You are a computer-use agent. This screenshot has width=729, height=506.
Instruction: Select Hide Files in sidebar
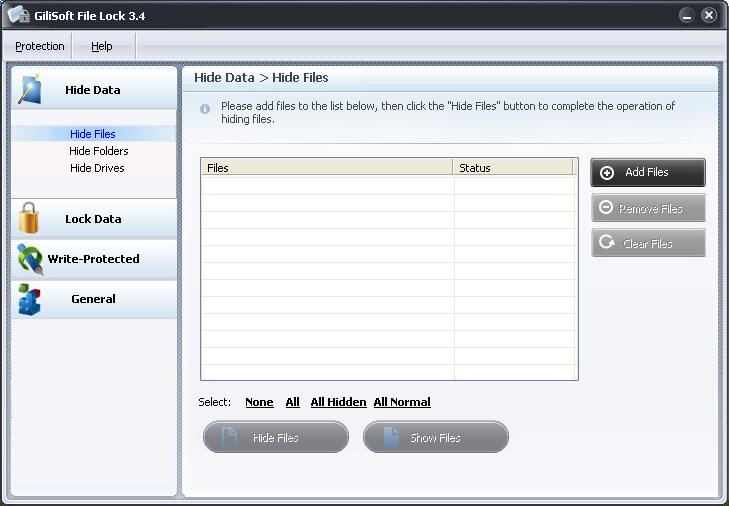click(x=93, y=134)
